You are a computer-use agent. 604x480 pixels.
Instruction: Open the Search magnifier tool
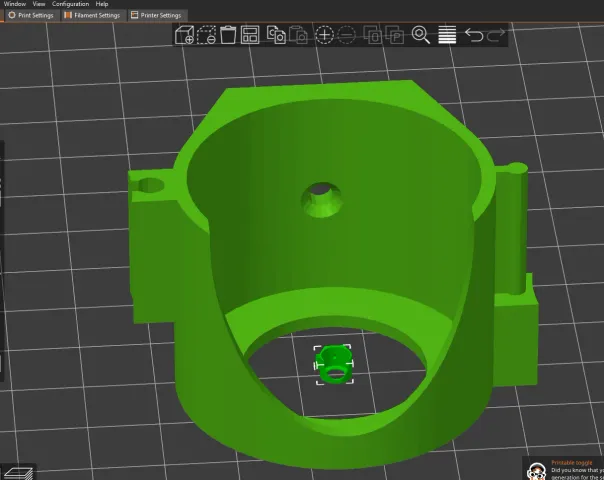[x=421, y=35]
